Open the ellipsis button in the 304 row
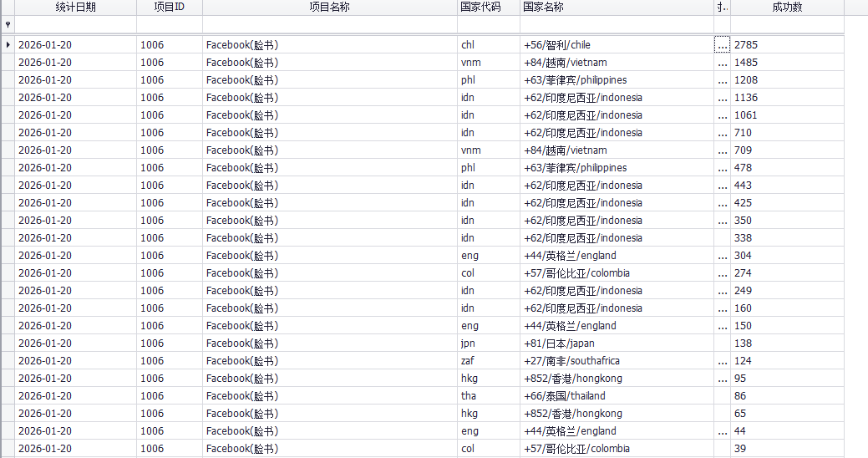This screenshot has width=868, height=458. tap(723, 255)
